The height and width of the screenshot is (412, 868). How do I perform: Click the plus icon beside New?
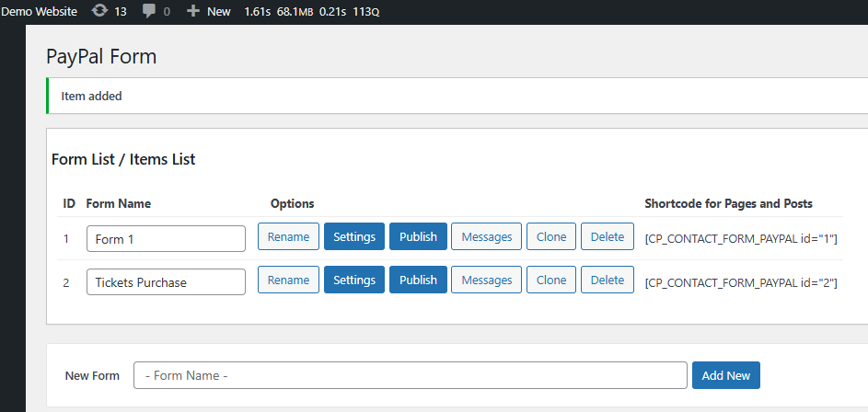(192, 11)
